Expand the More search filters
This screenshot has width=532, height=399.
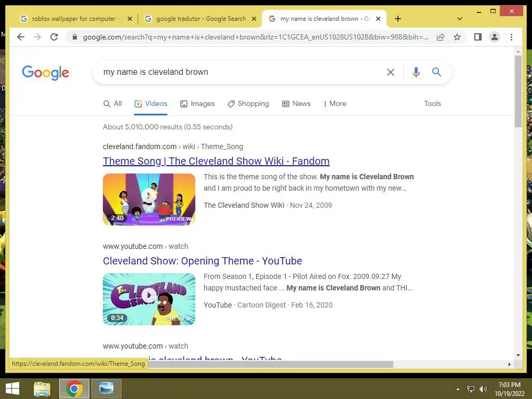pyautogui.click(x=335, y=103)
